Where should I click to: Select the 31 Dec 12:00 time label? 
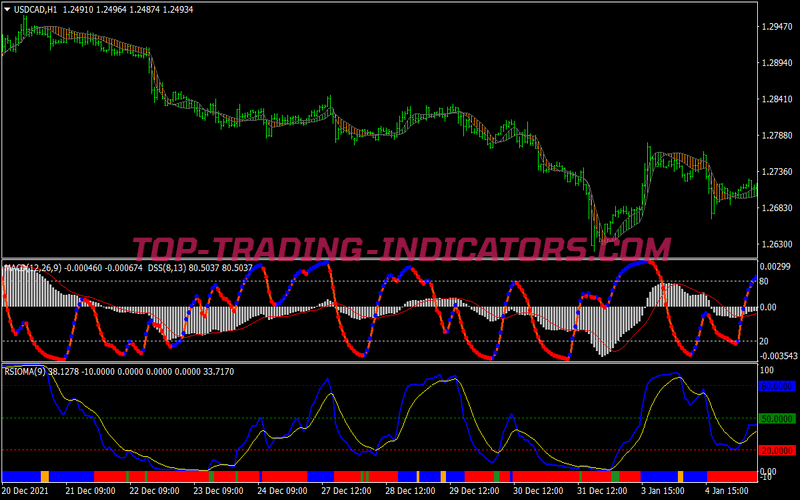tap(602, 491)
